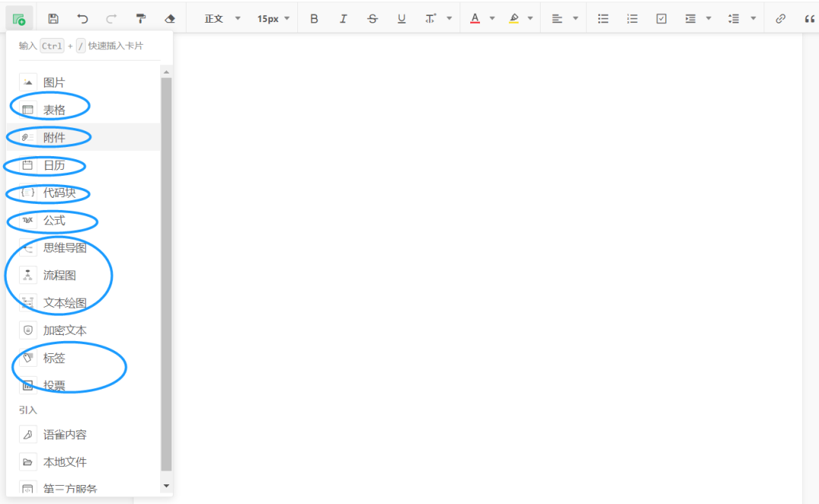Click the insert menu scrollbar down arrow
Image resolution: width=819 pixels, height=504 pixels.
[x=166, y=485]
